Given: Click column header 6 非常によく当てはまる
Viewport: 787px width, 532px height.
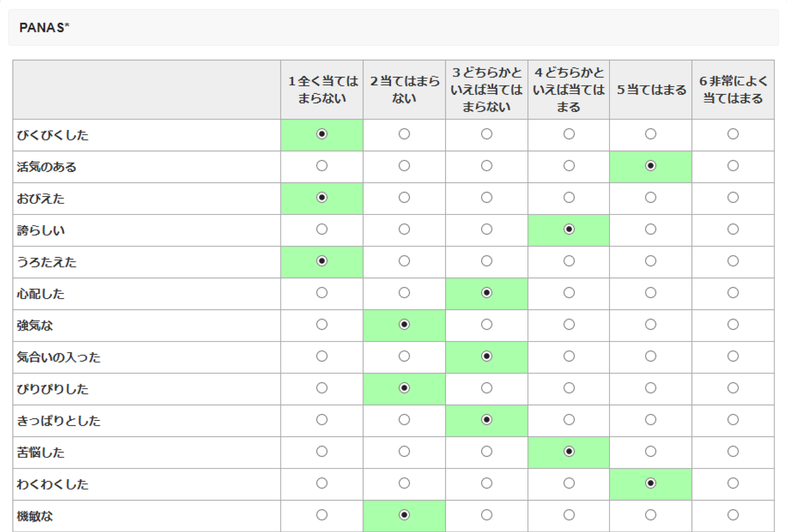Looking at the screenshot, I should click(733, 90).
